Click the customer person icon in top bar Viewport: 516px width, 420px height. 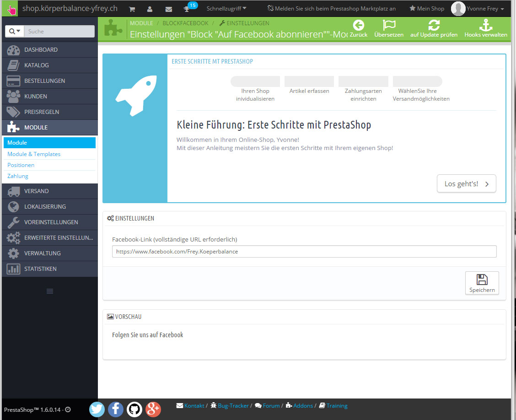(x=150, y=9)
